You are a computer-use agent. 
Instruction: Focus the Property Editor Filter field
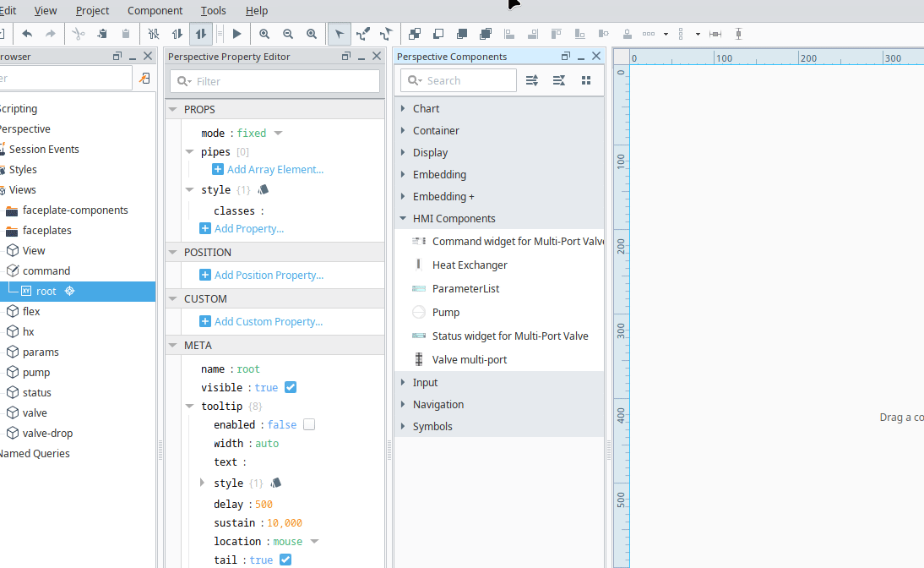point(274,81)
